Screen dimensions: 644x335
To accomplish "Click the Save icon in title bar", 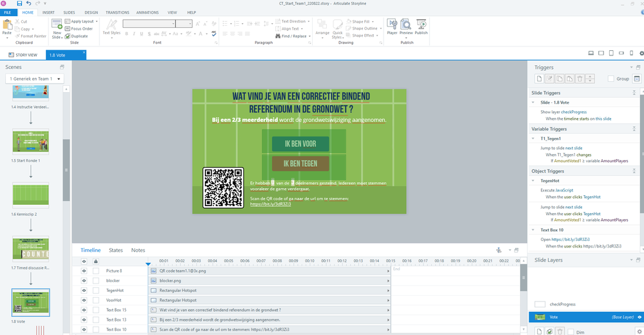I will [19, 4].
